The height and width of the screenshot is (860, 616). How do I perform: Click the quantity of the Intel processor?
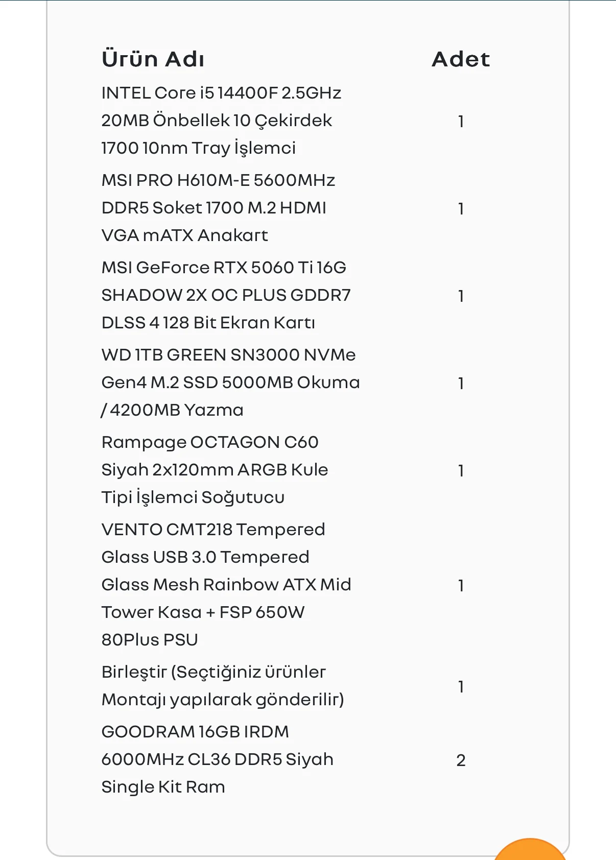461,122
